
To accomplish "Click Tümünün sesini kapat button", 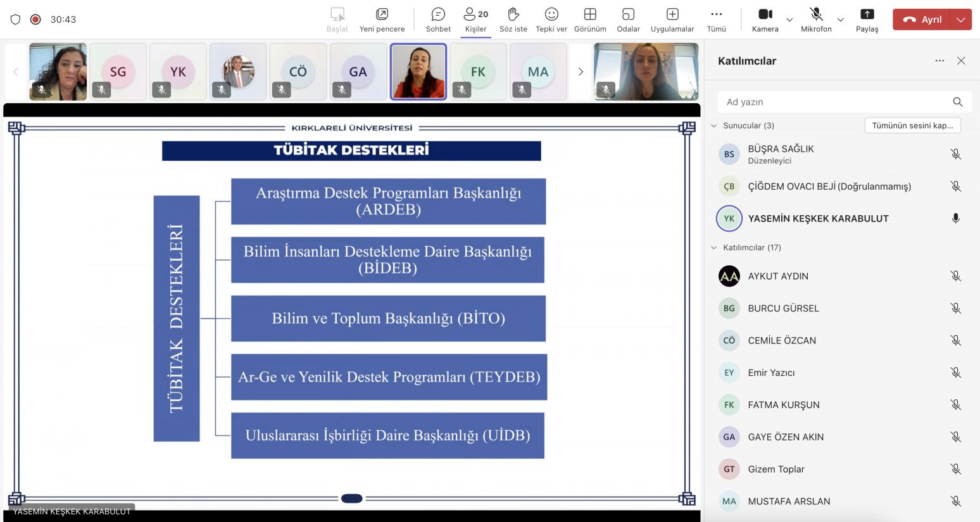I will click(x=912, y=126).
